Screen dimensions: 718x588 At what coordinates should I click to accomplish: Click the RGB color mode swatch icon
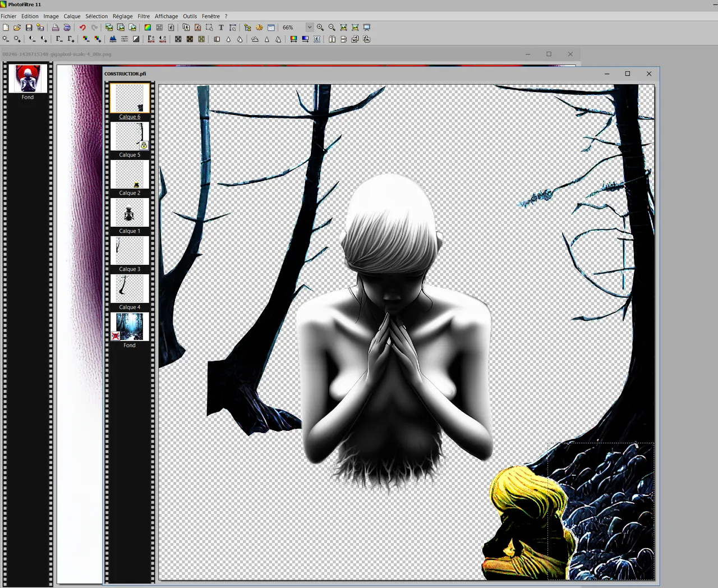point(148,27)
